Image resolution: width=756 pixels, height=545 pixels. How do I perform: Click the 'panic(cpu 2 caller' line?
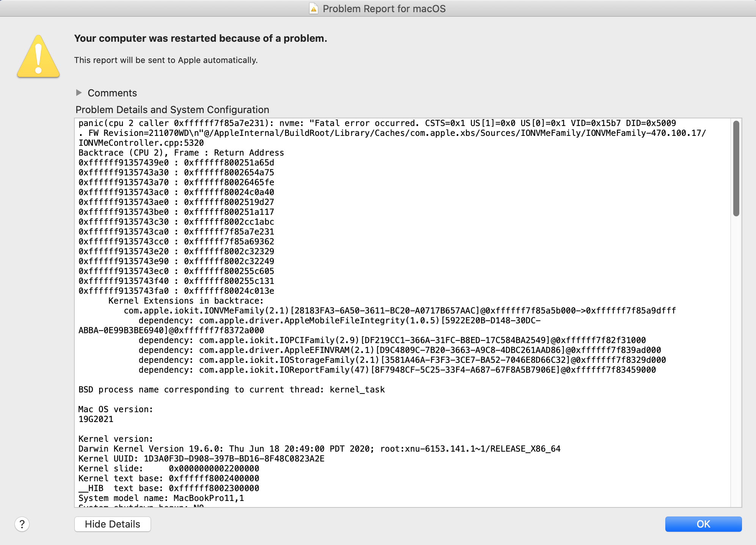377,123
